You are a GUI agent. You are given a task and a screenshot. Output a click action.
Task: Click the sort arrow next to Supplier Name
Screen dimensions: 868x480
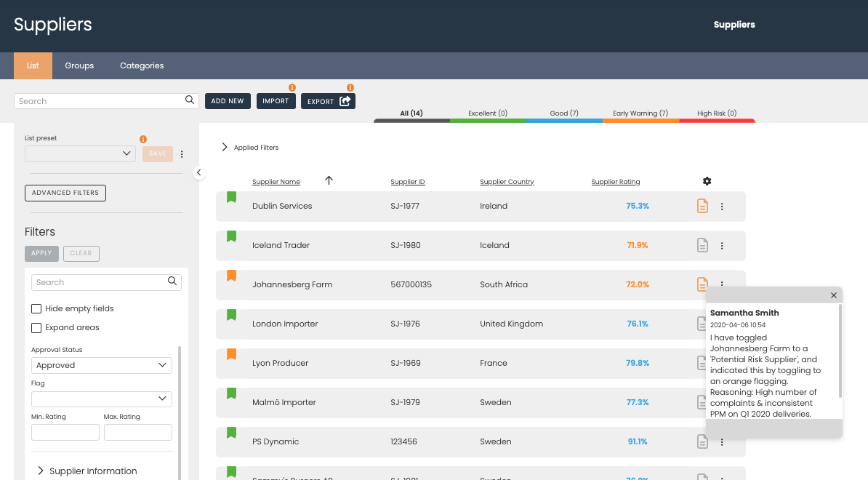point(329,180)
